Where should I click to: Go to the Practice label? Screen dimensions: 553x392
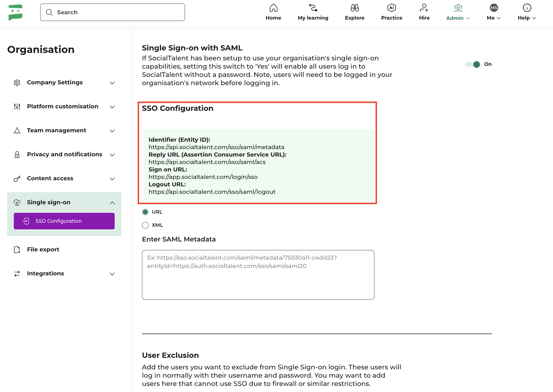click(x=391, y=18)
